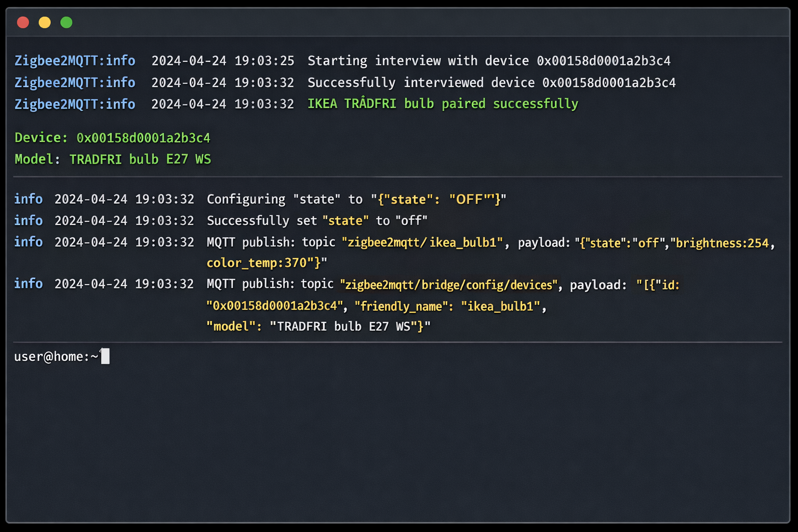Screen dimensions: 798x532
Task: Click the Zigbee2MQTT:info label on the first log line
Action: [x=74, y=60]
